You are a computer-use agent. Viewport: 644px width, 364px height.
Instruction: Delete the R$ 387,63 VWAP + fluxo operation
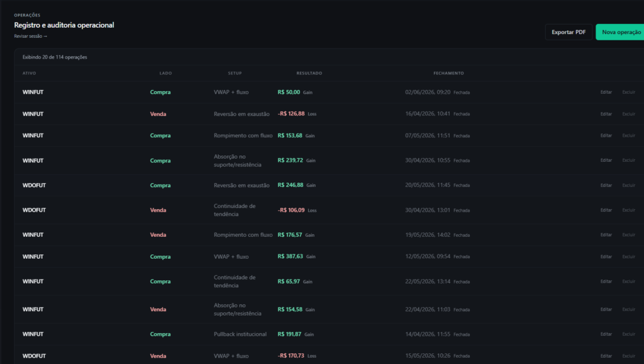click(628, 256)
